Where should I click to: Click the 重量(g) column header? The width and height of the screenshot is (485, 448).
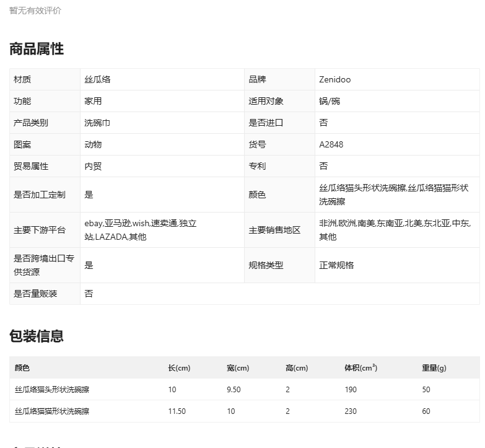(434, 368)
